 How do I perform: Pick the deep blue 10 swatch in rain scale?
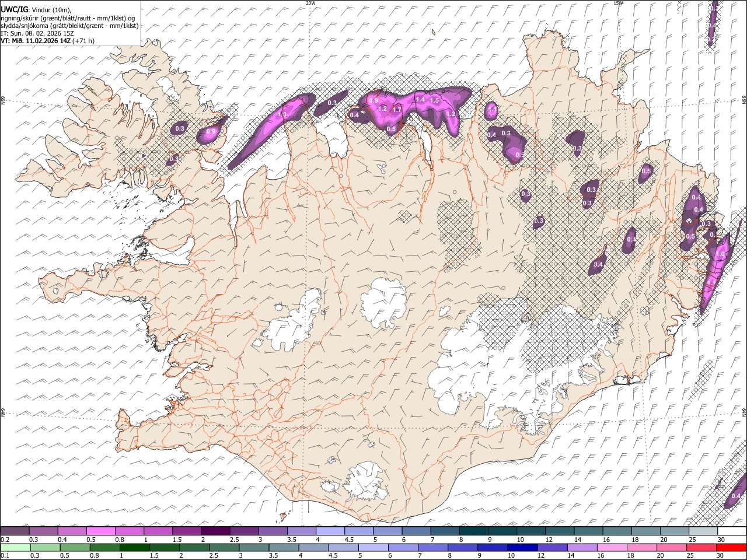[x=522, y=547]
